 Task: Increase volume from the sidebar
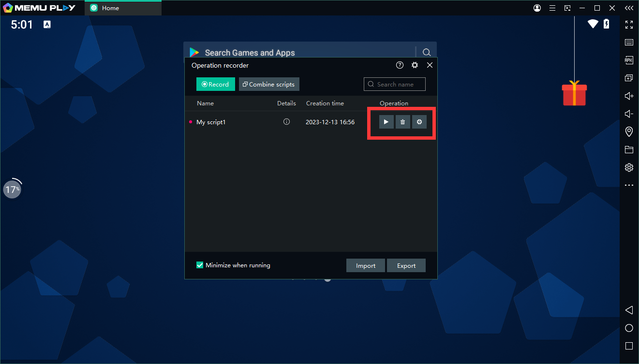tap(629, 96)
